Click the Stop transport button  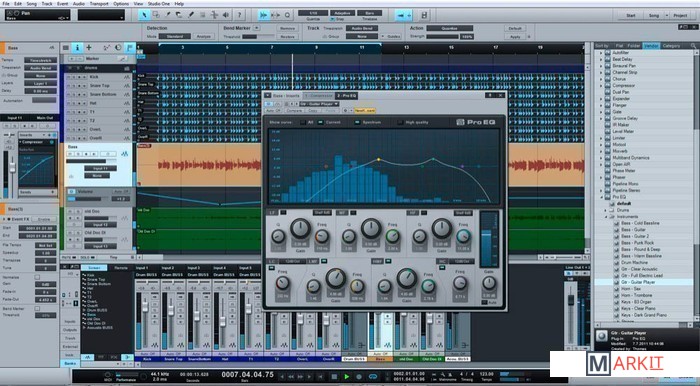334,377
